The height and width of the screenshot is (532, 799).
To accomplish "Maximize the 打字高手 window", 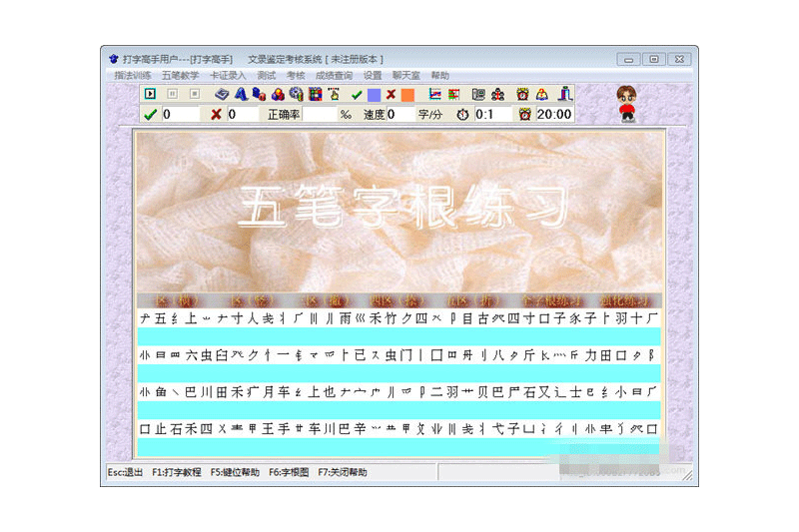I will pos(654,60).
